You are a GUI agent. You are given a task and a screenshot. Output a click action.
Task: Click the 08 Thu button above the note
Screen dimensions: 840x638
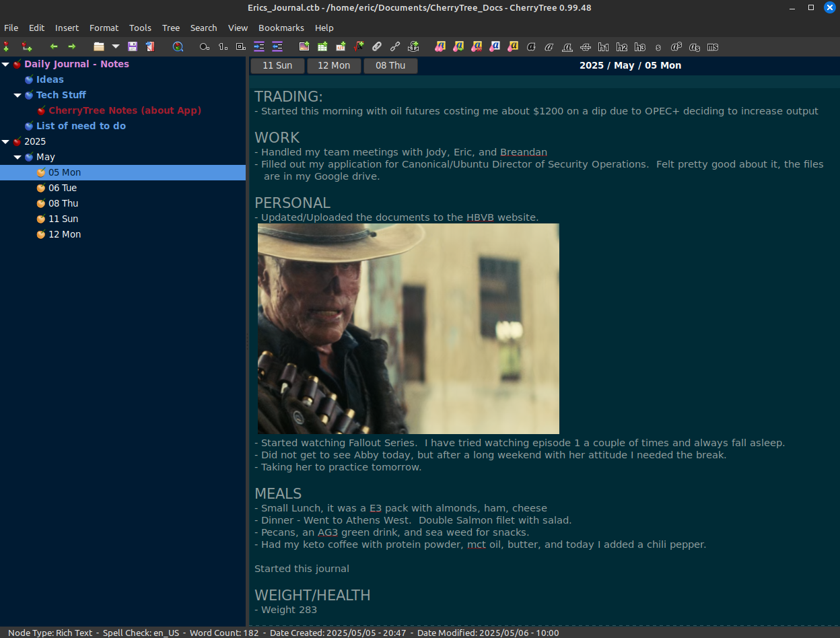click(x=390, y=65)
